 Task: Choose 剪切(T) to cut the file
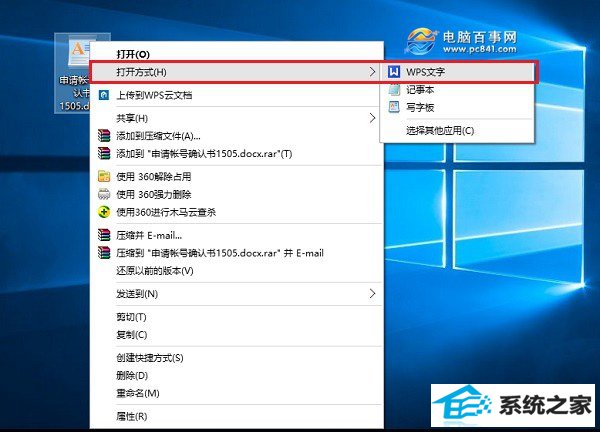(x=236, y=317)
